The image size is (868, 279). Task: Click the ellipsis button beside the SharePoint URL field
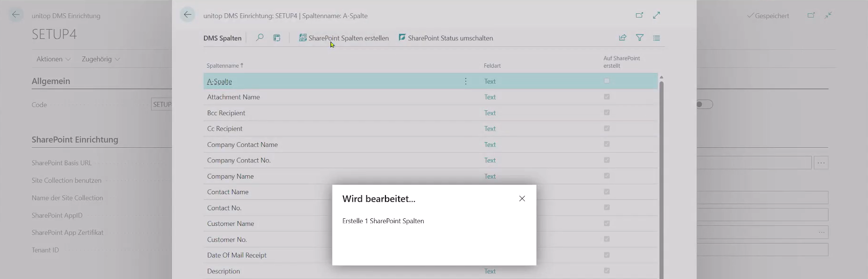coord(821,162)
